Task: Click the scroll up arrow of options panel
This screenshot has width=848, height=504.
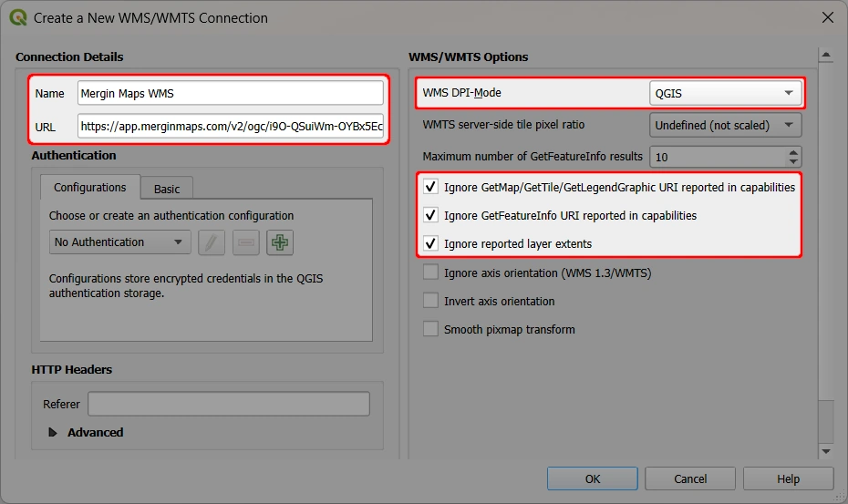Action: point(826,55)
